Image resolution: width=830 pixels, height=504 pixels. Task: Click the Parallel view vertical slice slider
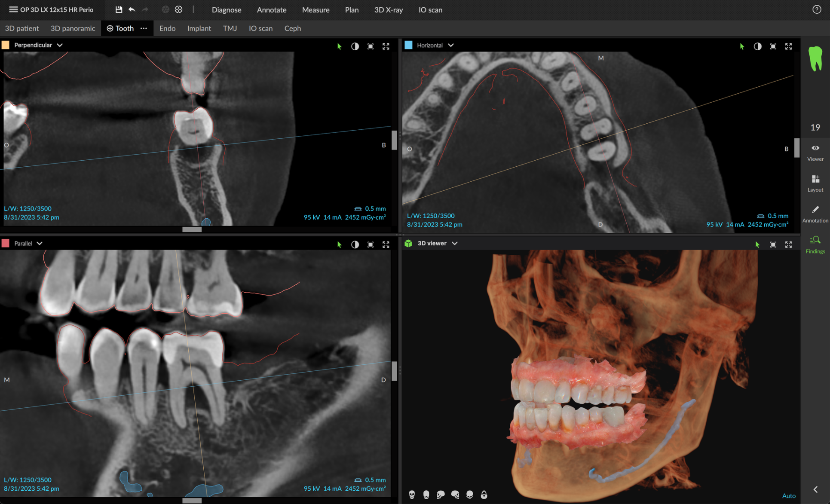point(394,370)
